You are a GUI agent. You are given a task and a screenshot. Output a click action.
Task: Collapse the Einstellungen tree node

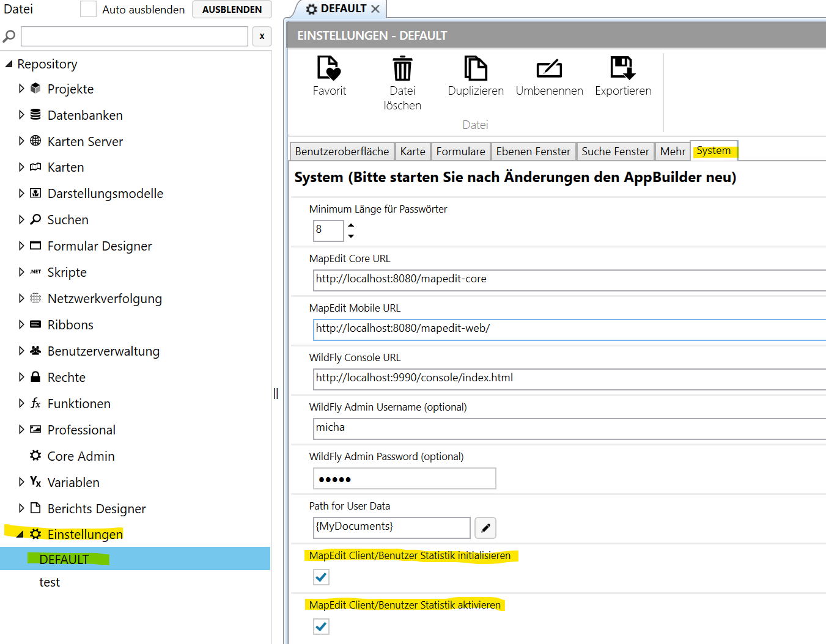[x=20, y=535]
